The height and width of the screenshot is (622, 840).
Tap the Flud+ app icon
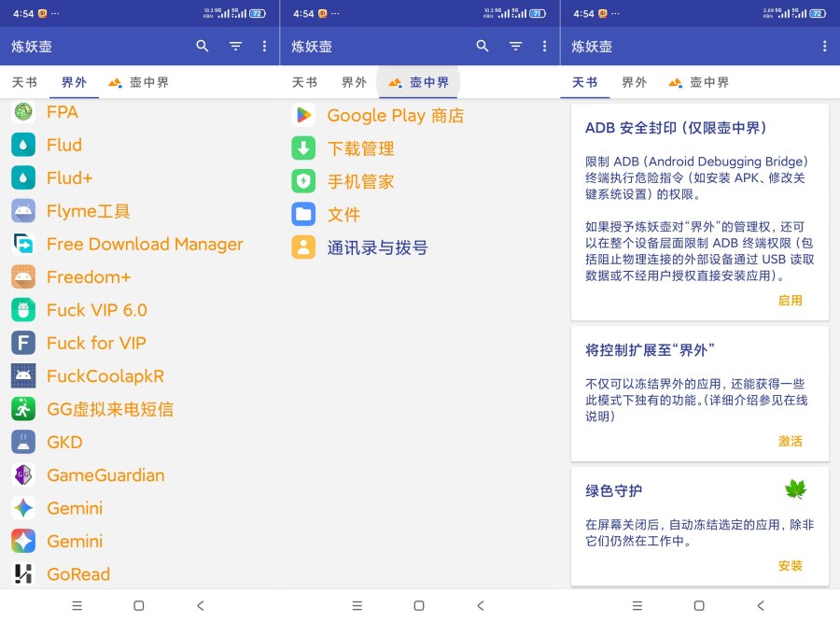click(x=23, y=178)
